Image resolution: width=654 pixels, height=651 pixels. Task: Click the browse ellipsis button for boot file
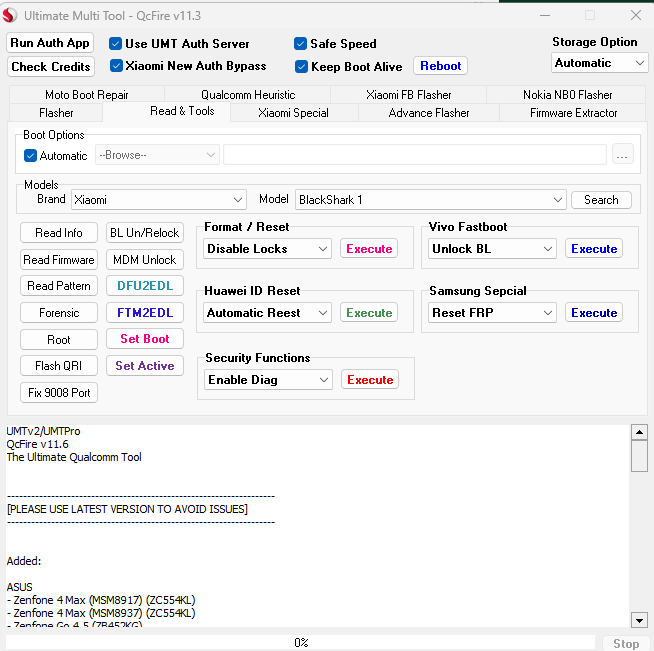(622, 155)
